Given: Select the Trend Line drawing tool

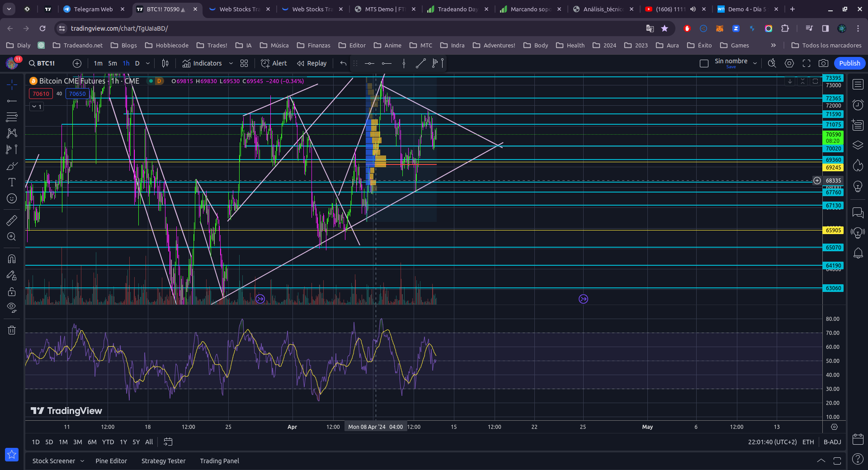Looking at the screenshot, I should [x=12, y=101].
